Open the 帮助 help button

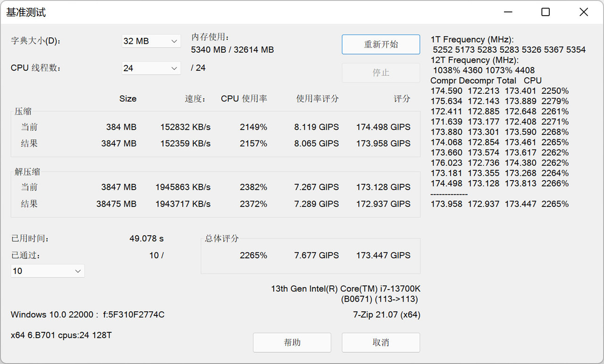click(292, 342)
